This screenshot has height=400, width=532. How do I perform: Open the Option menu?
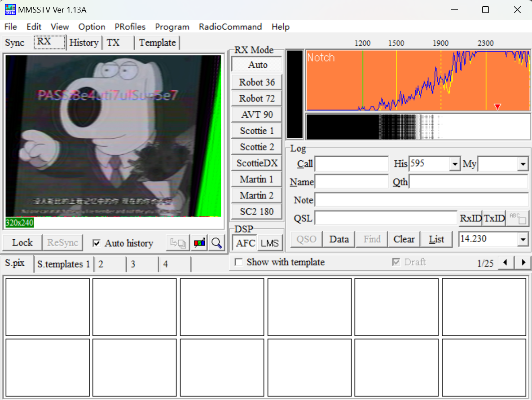pos(92,27)
